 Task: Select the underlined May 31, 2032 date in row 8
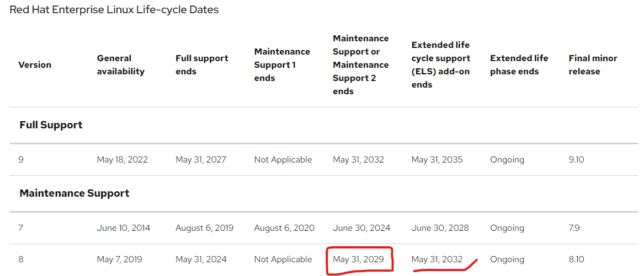pos(437,259)
